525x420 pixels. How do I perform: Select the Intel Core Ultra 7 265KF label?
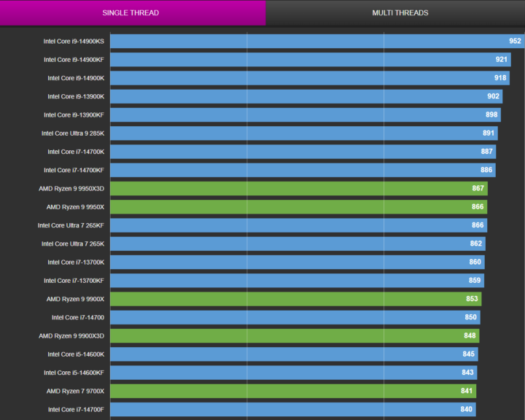tap(71, 225)
